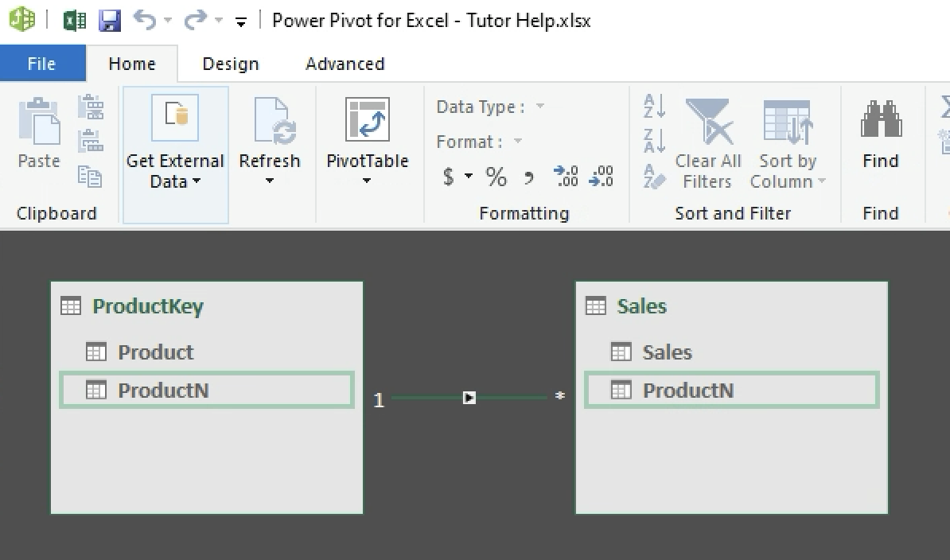This screenshot has width=950, height=560.
Task: Apply percent format
Action: click(x=496, y=177)
